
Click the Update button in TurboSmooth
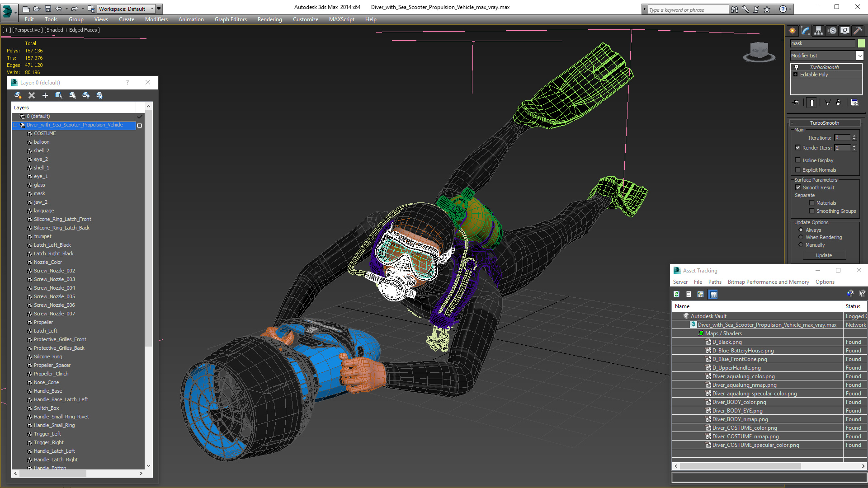(824, 255)
